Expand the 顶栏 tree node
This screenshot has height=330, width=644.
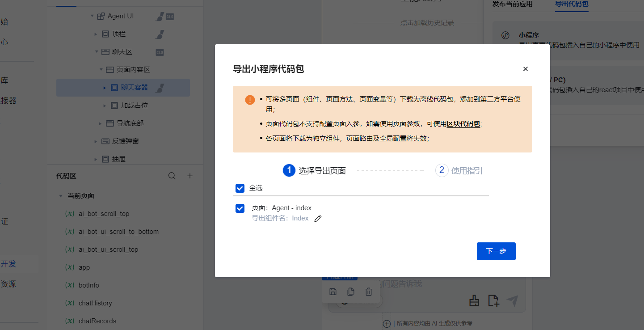(96, 34)
